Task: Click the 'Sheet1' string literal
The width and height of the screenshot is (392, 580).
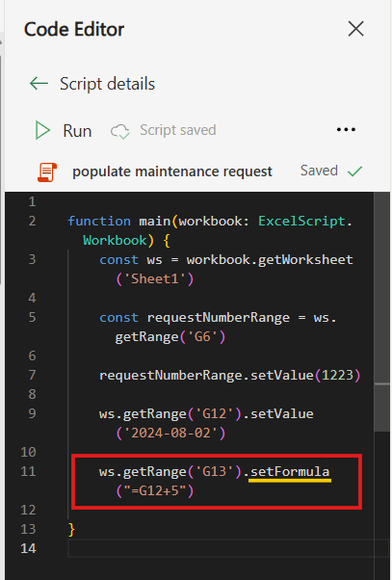Action: click(x=154, y=278)
